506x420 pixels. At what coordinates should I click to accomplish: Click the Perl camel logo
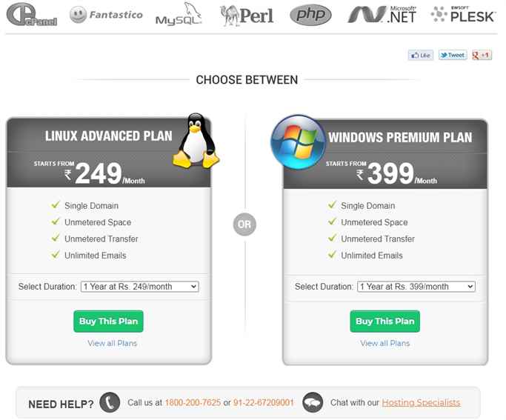[247, 16]
